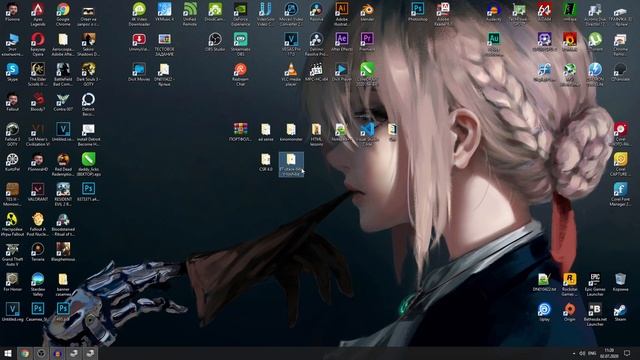
Task: Open the Adobe Audition shortcut
Action: pyautogui.click(x=493, y=44)
